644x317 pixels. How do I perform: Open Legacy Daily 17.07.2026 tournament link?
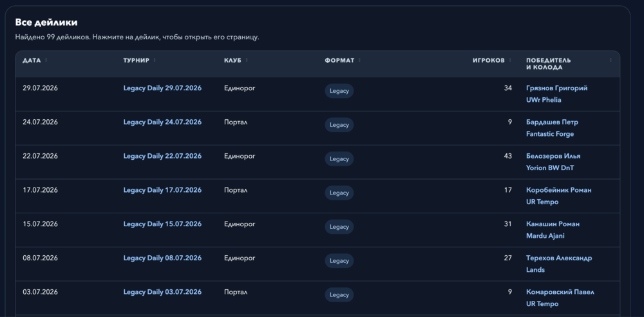(162, 190)
